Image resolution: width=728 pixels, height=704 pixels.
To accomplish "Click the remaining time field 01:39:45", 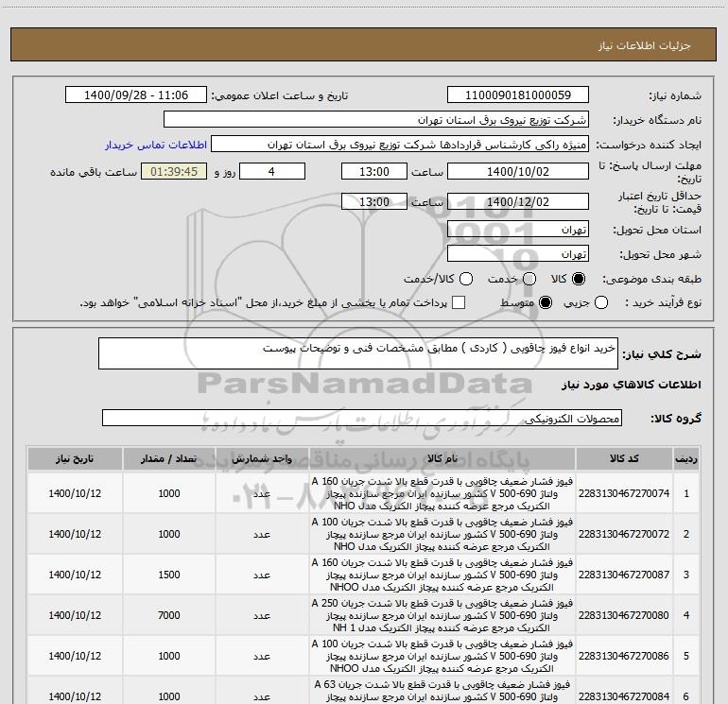I will point(174,172).
